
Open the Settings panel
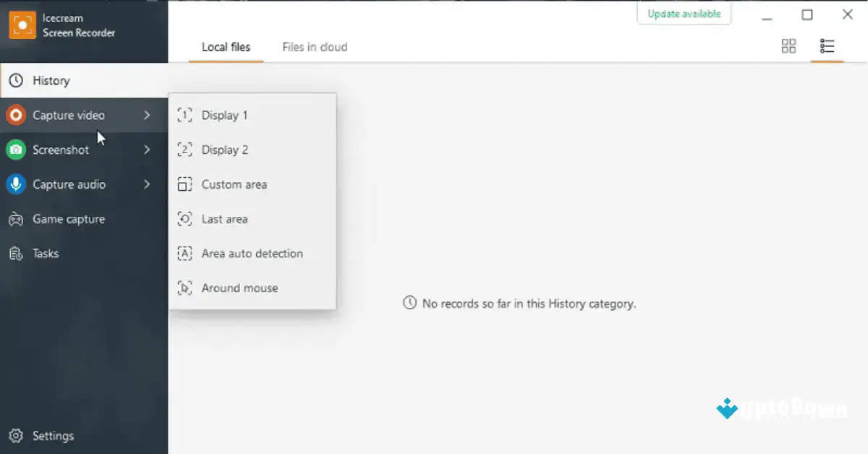pos(53,435)
